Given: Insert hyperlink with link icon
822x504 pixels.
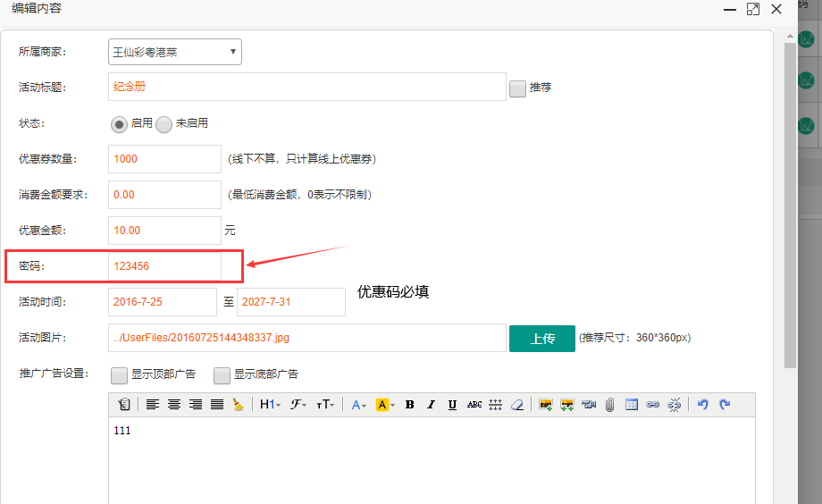Looking at the screenshot, I should pyautogui.click(x=653, y=405).
